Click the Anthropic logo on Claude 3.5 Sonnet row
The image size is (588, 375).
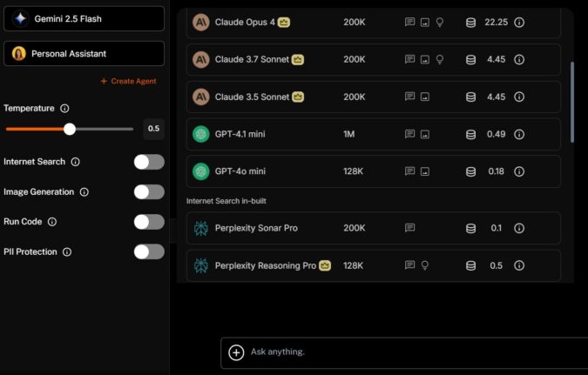coord(201,97)
